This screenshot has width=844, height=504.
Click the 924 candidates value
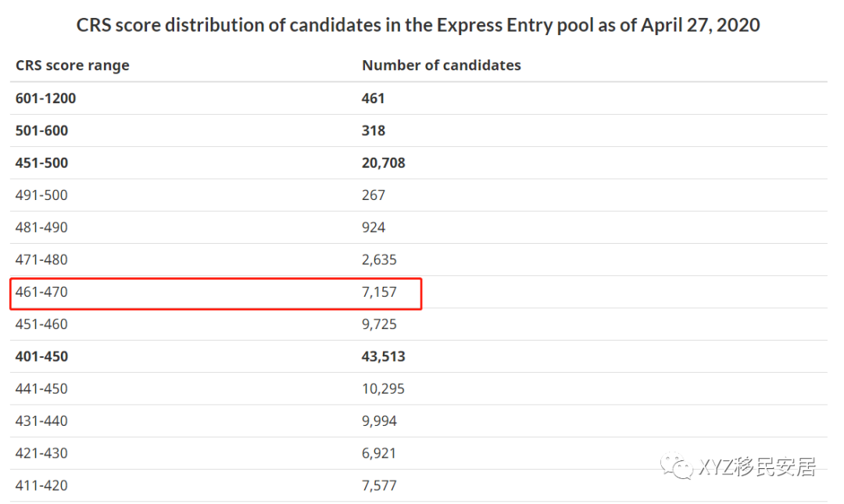pos(374,227)
